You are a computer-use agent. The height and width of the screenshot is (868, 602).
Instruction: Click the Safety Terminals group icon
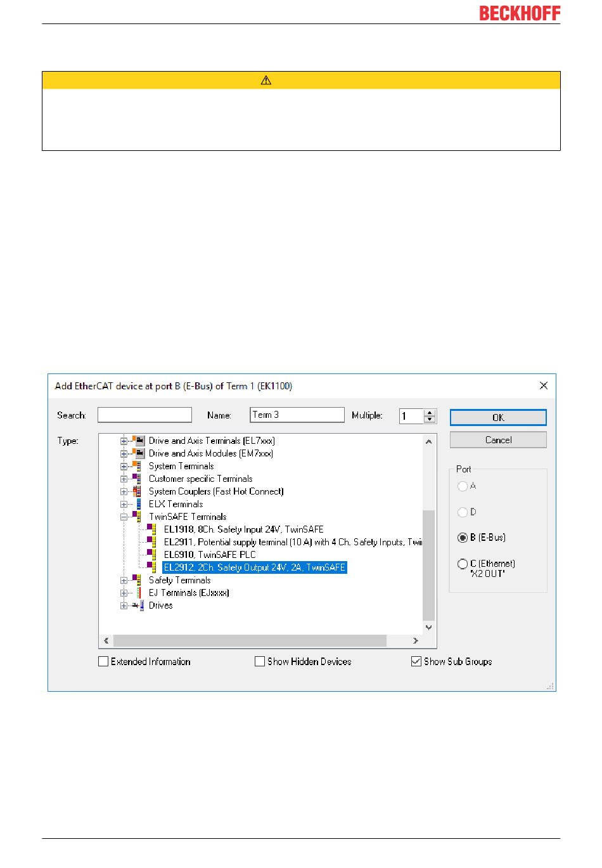click(x=137, y=580)
